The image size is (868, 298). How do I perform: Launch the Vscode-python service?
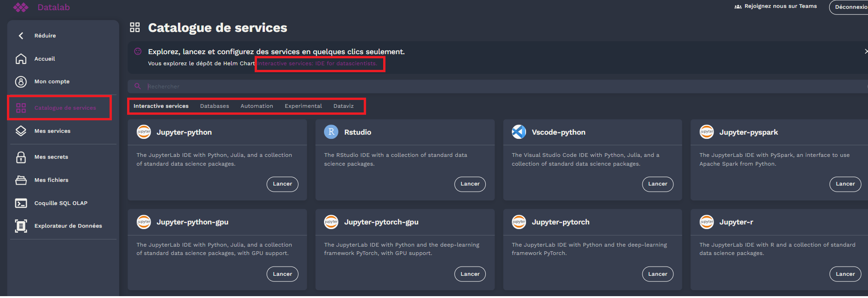657,184
